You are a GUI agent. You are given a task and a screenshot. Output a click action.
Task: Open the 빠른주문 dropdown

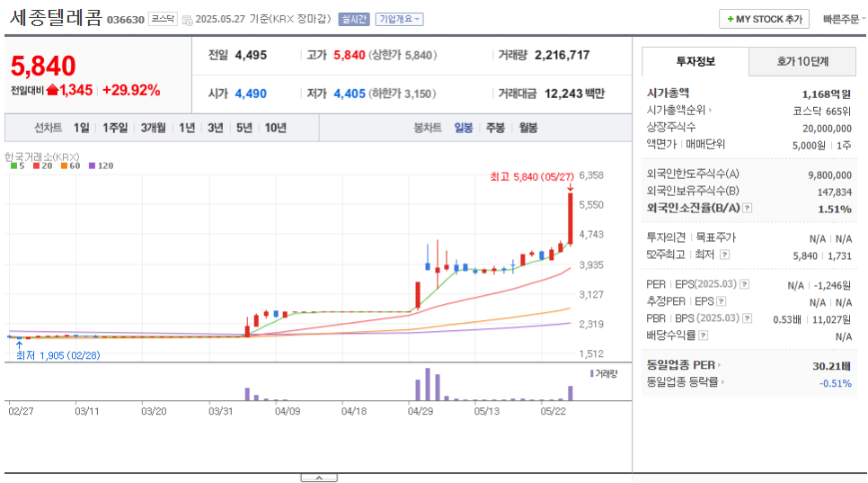tap(844, 19)
